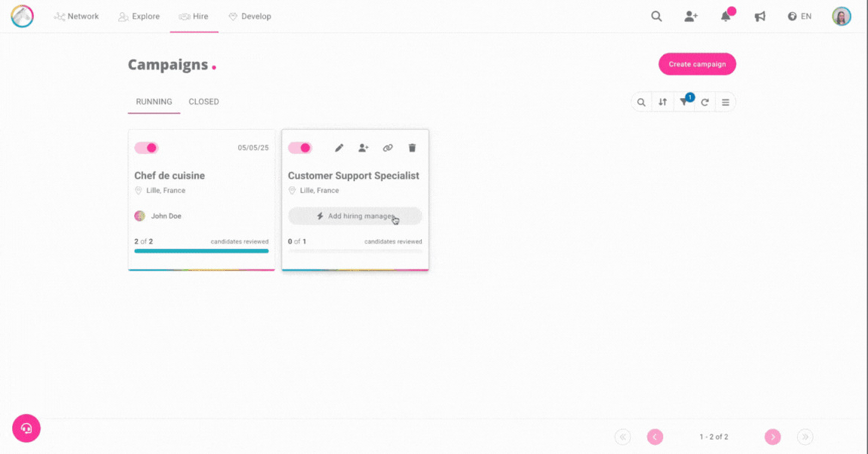
Task: Open the campaign filter icon
Action: pyautogui.click(x=683, y=103)
